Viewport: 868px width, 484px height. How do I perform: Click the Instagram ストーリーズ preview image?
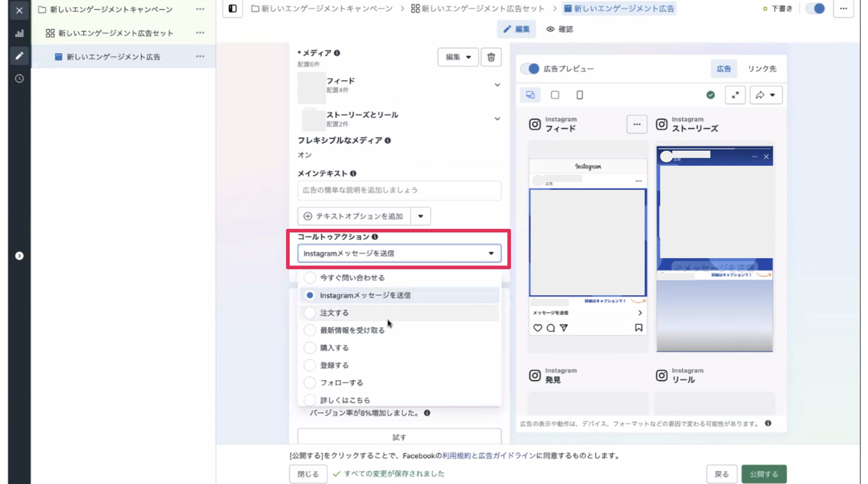714,249
